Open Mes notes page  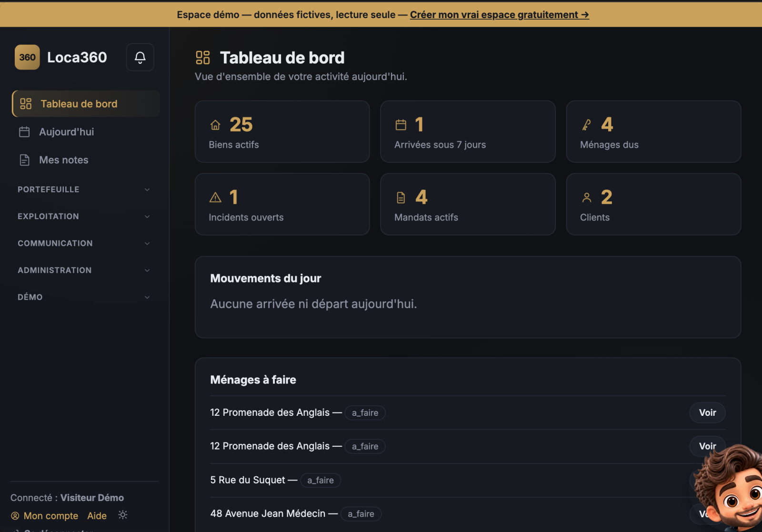[x=86, y=160]
